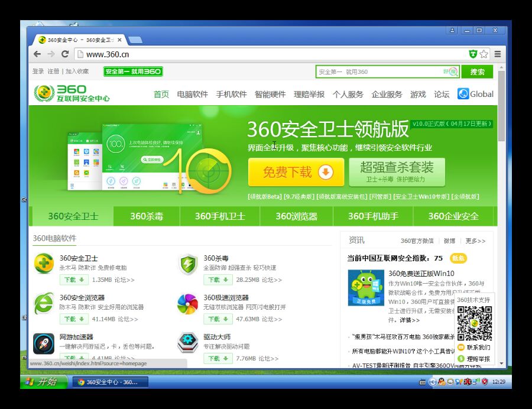The image size is (532, 409).
Task: Select the 360企业安全 product tab
Action: point(453,216)
